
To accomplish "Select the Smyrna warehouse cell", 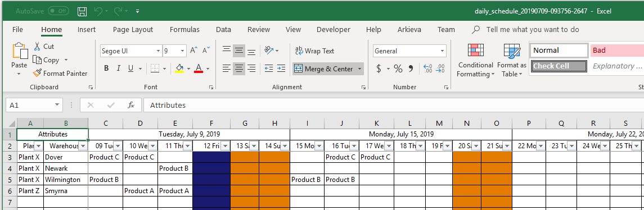I will (66, 191).
